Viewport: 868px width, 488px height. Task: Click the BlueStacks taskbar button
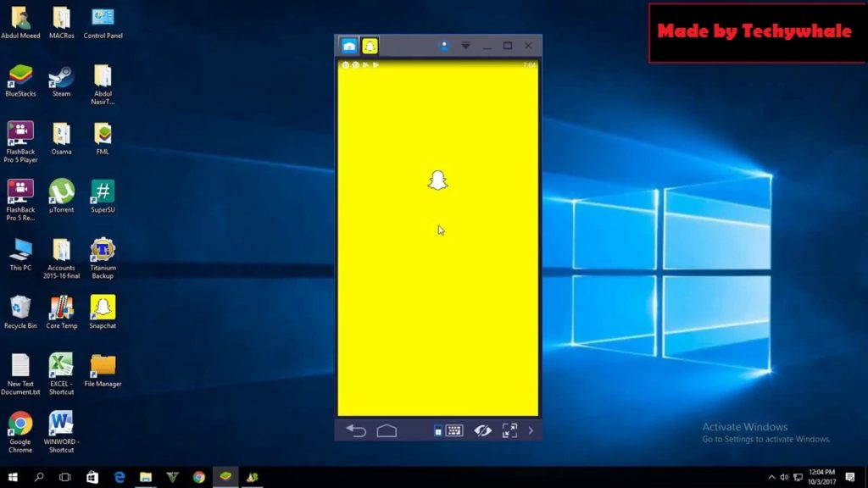[x=225, y=477]
